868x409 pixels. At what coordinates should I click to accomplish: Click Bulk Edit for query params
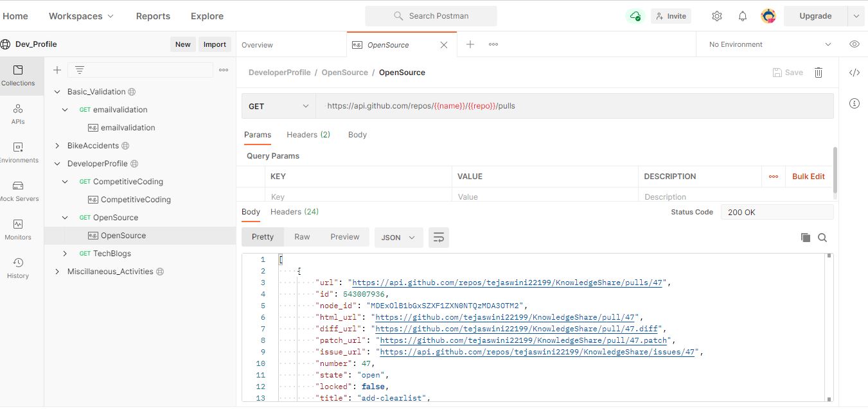pyautogui.click(x=808, y=177)
